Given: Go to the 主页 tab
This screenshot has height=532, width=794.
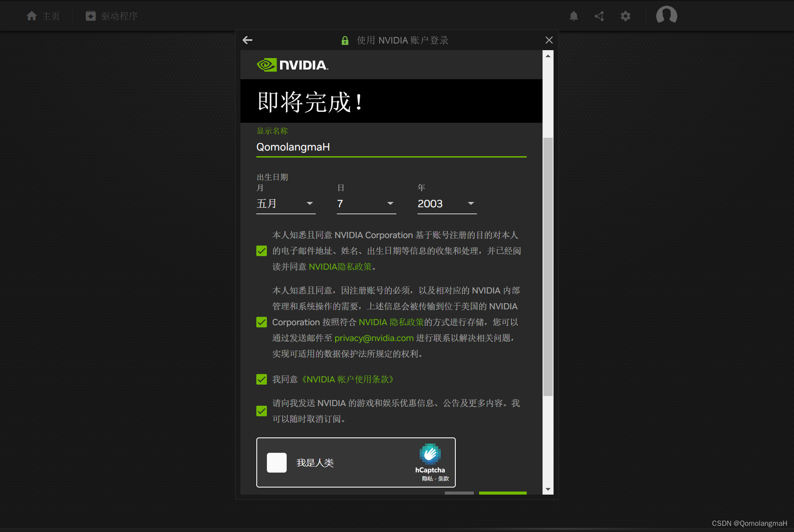Looking at the screenshot, I should pos(43,16).
